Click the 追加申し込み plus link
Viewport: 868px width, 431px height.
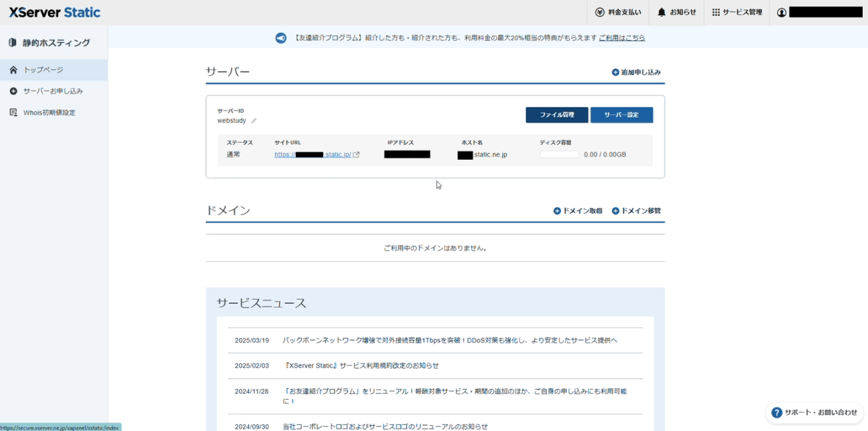coord(636,72)
